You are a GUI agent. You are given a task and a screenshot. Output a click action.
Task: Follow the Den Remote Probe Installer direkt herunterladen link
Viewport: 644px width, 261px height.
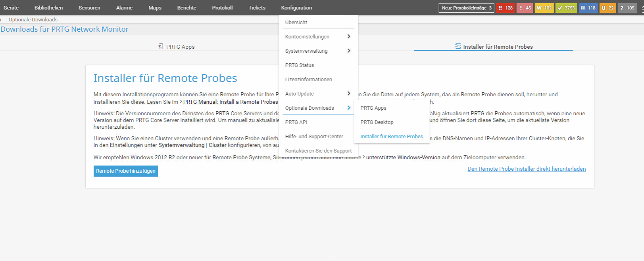click(x=526, y=169)
